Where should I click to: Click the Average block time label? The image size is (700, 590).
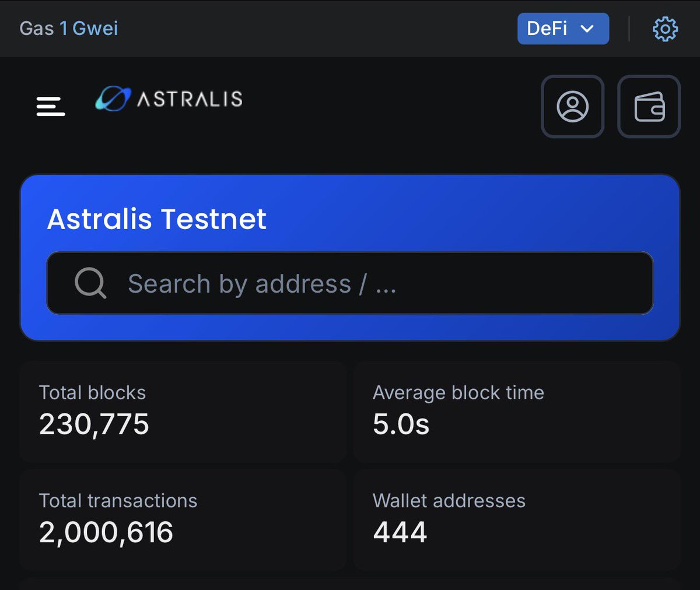point(459,392)
